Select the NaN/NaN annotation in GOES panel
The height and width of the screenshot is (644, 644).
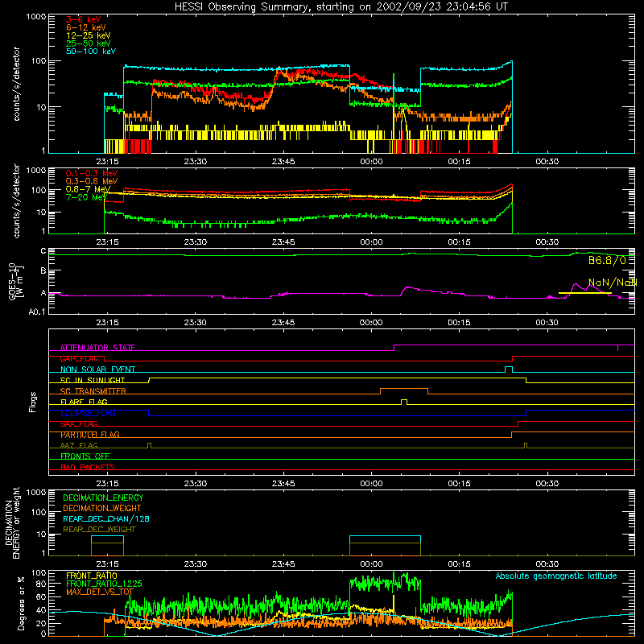click(x=613, y=283)
